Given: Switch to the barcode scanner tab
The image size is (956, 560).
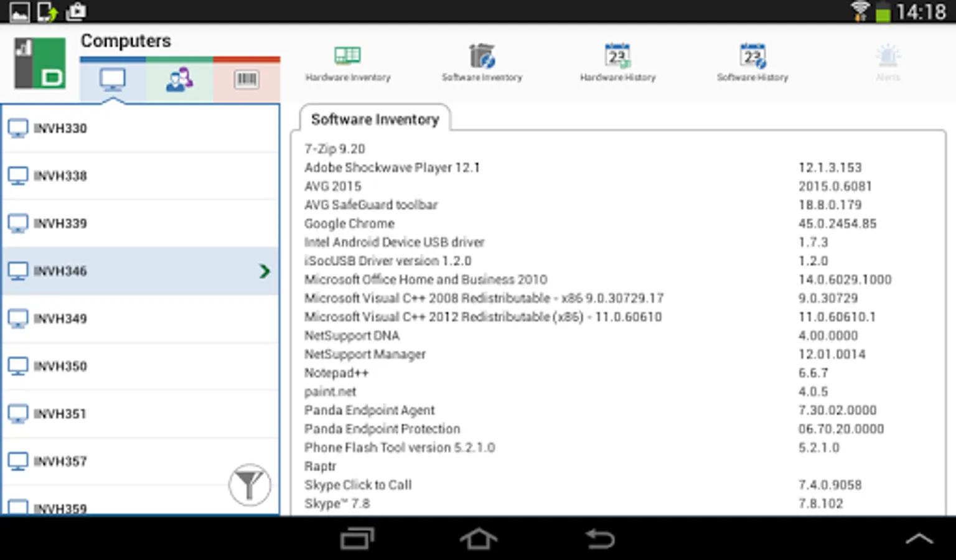Looking at the screenshot, I should (246, 80).
